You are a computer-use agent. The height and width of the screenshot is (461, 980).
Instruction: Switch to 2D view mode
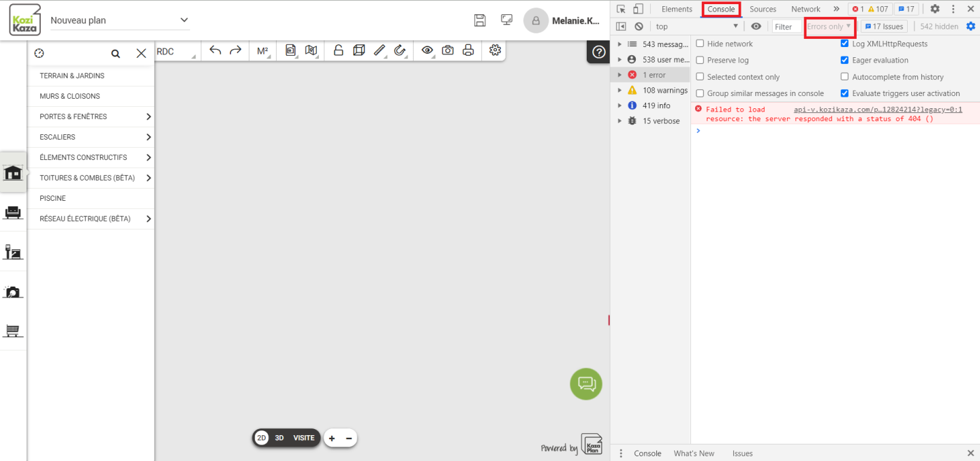click(x=262, y=438)
